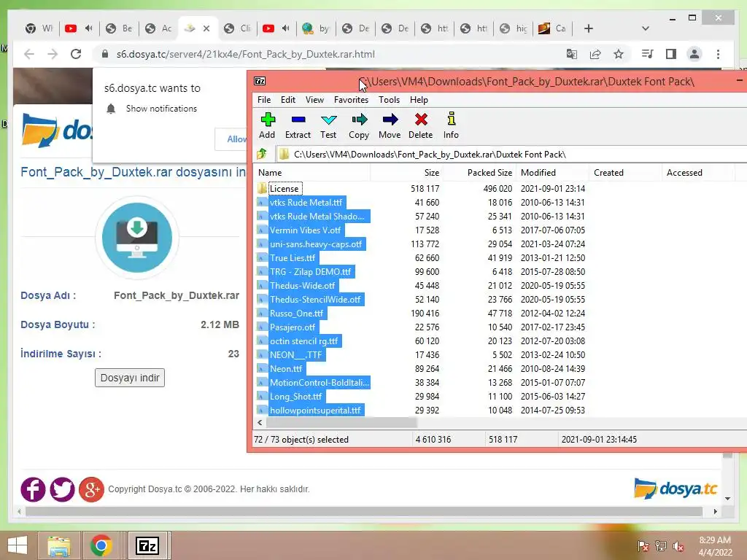Select the License folder row
Image resolution: width=747 pixels, height=560 pixels.
(x=284, y=189)
